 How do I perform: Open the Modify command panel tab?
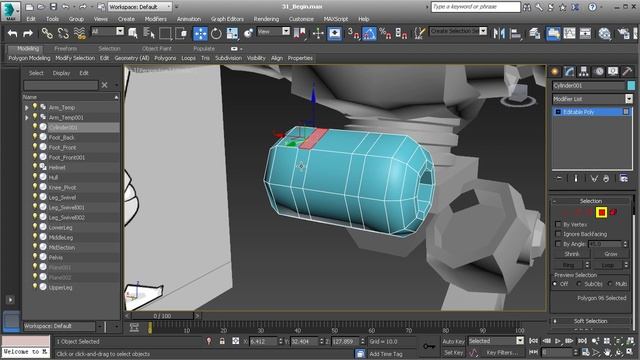[569, 72]
